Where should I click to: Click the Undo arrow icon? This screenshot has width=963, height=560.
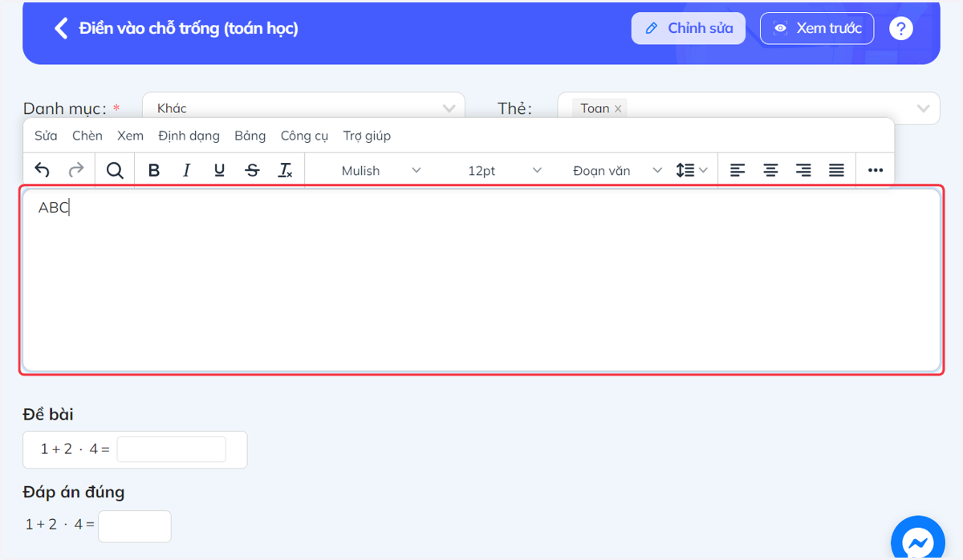point(43,170)
